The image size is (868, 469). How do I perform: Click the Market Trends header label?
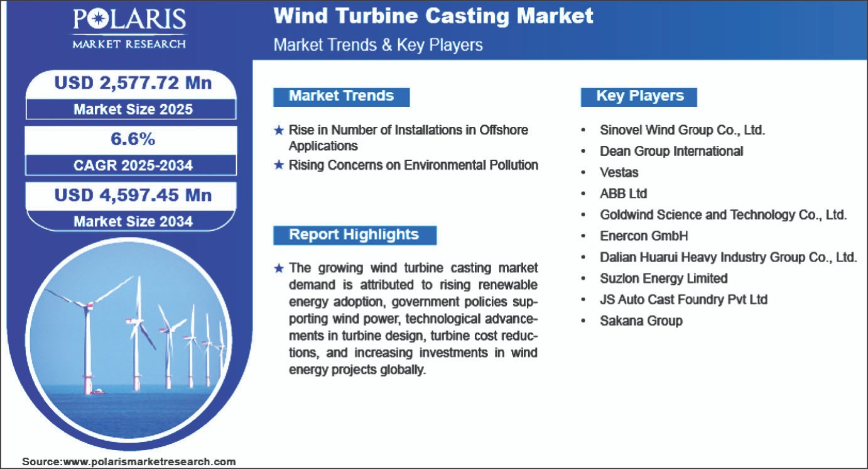(341, 97)
